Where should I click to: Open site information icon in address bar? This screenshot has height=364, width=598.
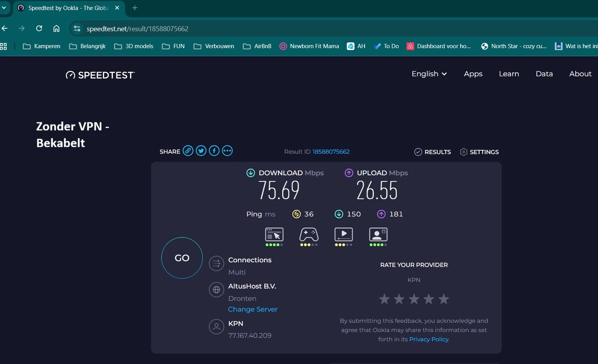pos(77,29)
